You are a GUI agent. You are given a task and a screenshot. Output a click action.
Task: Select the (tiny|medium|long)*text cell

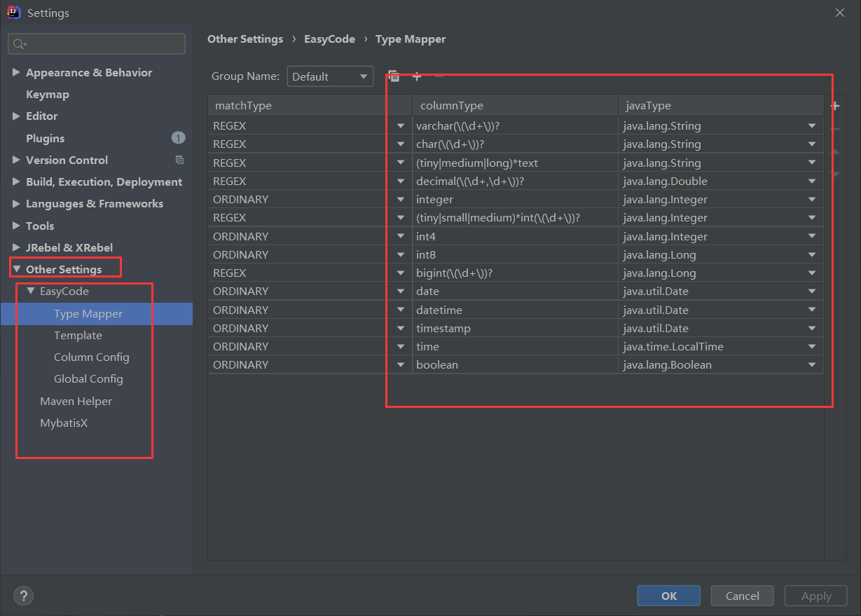click(x=515, y=163)
